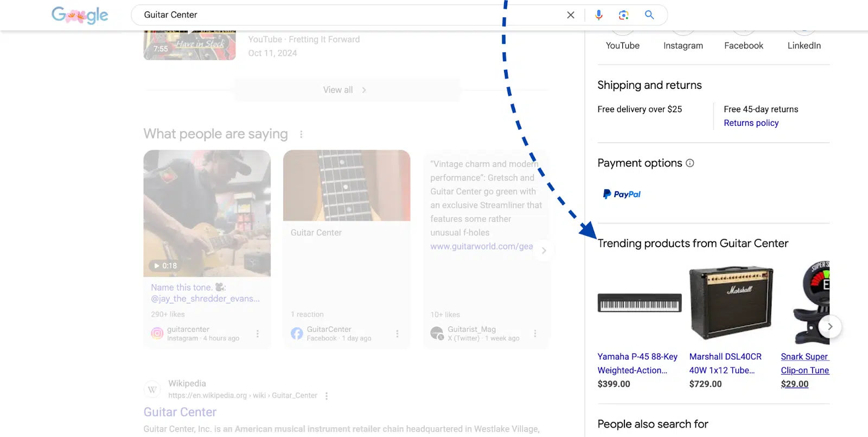Open more options for the Facebook post
The height and width of the screenshot is (437, 868).
click(x=397, y=333)
